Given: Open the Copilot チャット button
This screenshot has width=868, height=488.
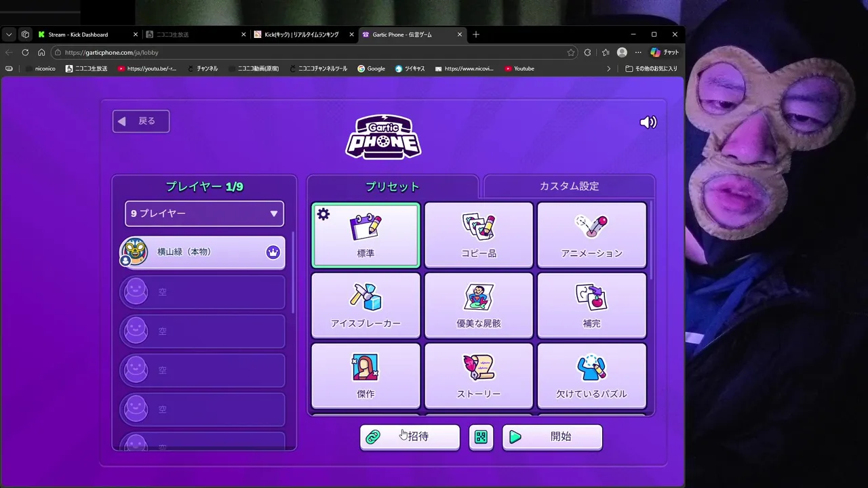Looking at the screenshot, I should [665, 52].
